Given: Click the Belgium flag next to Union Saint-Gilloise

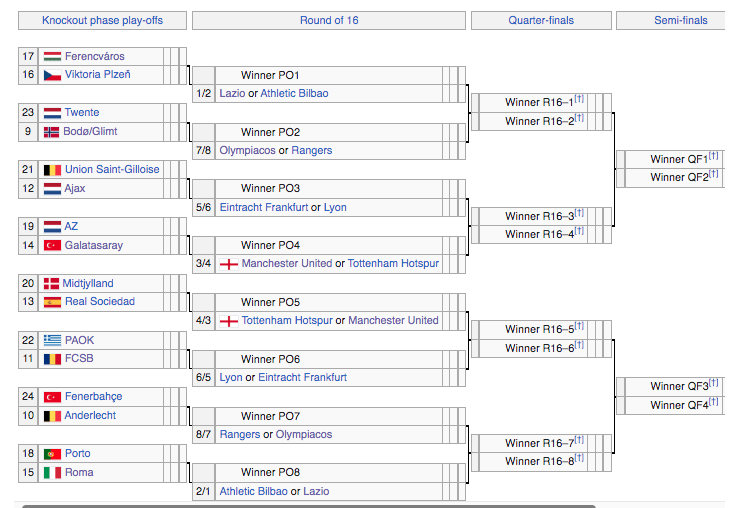Looking at the screenshot, I should 52,170.
